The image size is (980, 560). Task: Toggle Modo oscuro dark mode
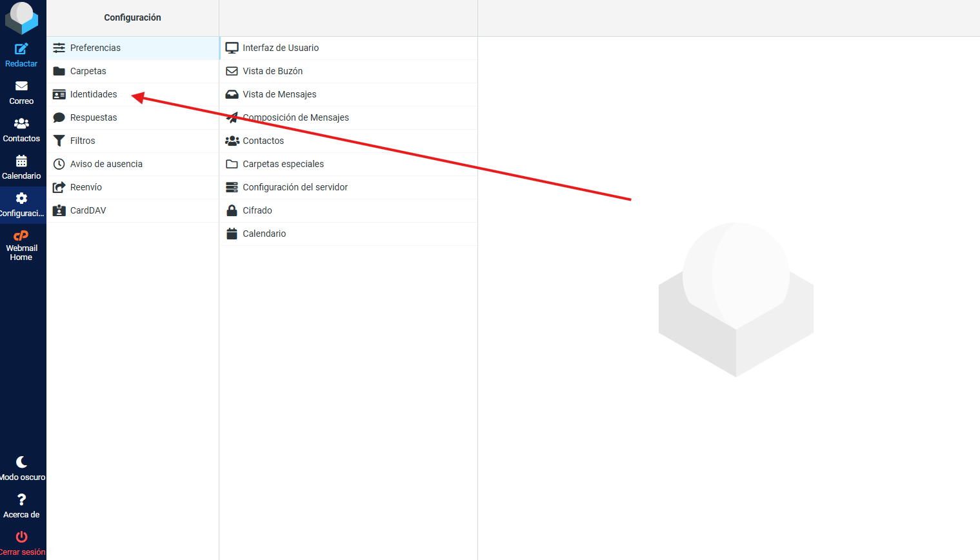(21, 463)
